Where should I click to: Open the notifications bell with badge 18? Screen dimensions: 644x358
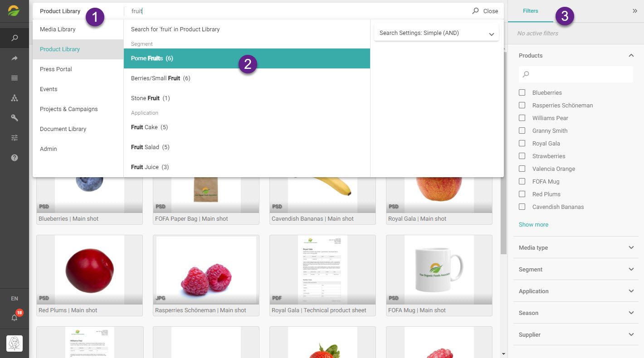[x=15, y=317]
